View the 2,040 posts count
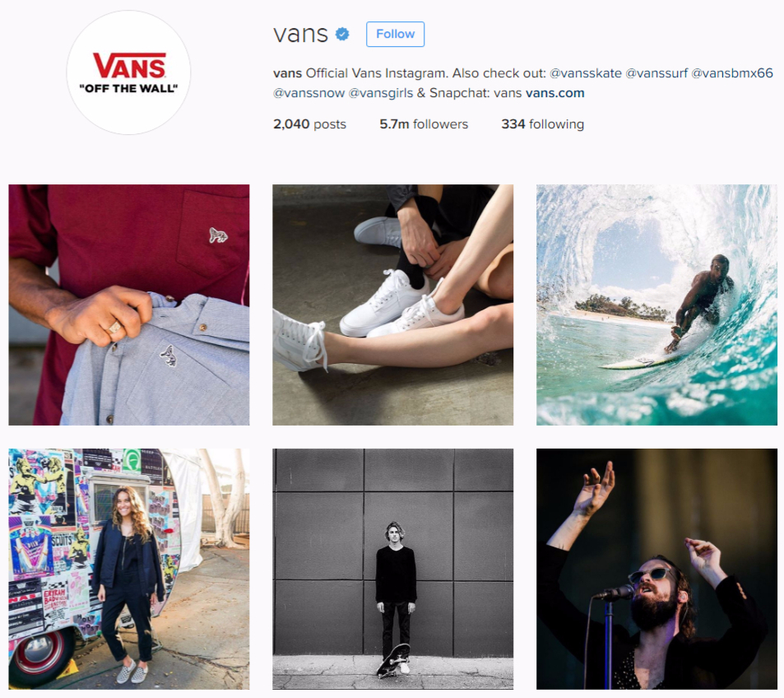The image size is (784, 698). click(x=309, y=124)
